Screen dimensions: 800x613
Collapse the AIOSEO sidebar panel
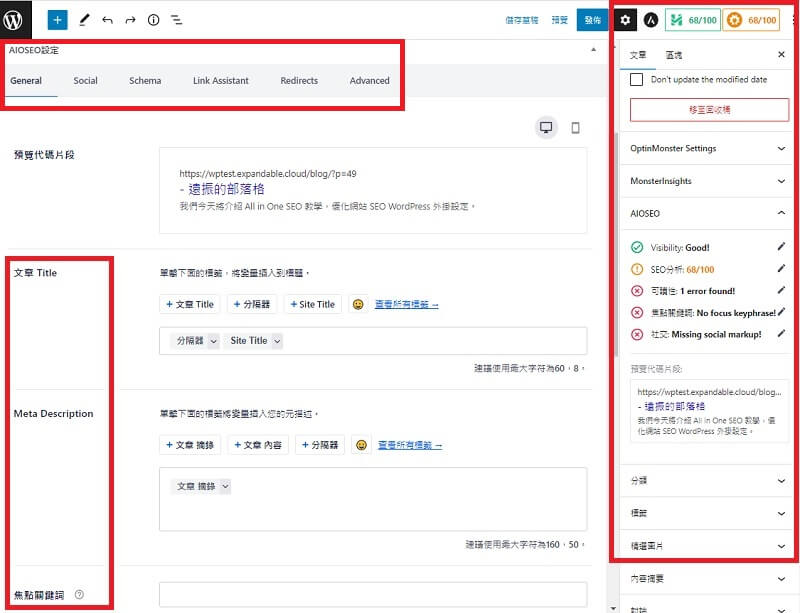(707, 213)
